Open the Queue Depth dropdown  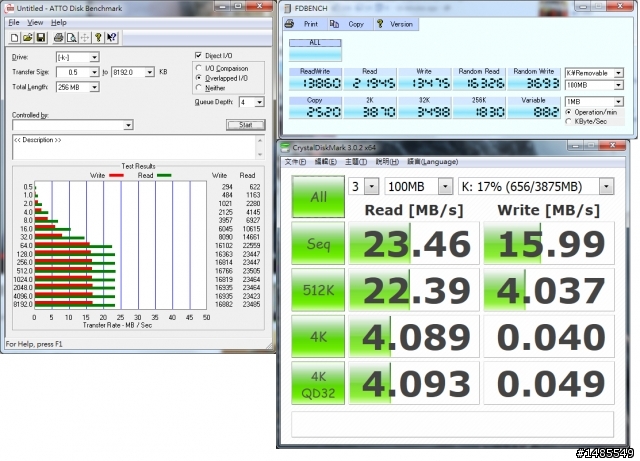click(x=260, y=102)
